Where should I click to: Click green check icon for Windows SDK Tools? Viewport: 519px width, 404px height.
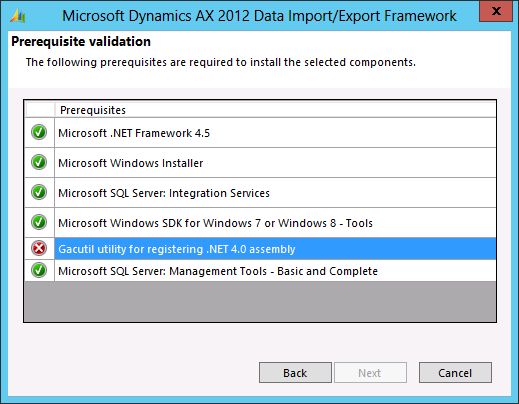click(x=39, y=222)
